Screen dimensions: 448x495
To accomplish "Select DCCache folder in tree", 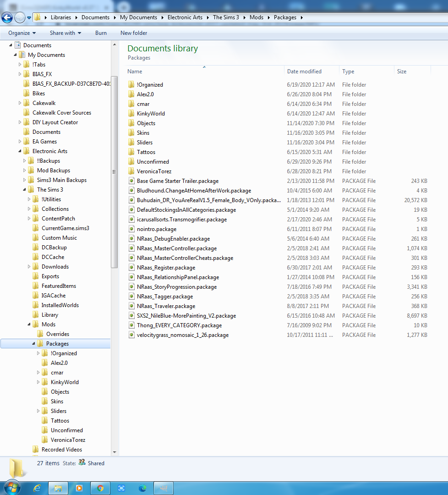I will [x=53, y=257].
